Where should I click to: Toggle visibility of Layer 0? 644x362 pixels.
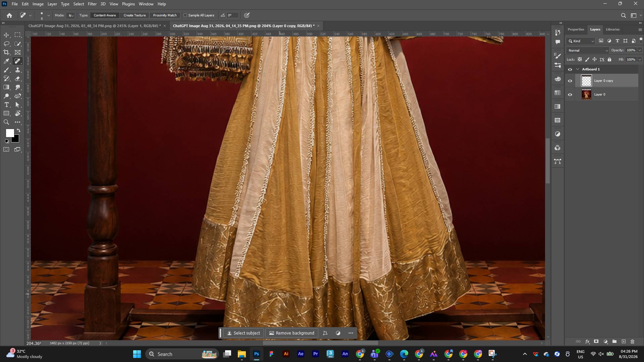point(570,95)
